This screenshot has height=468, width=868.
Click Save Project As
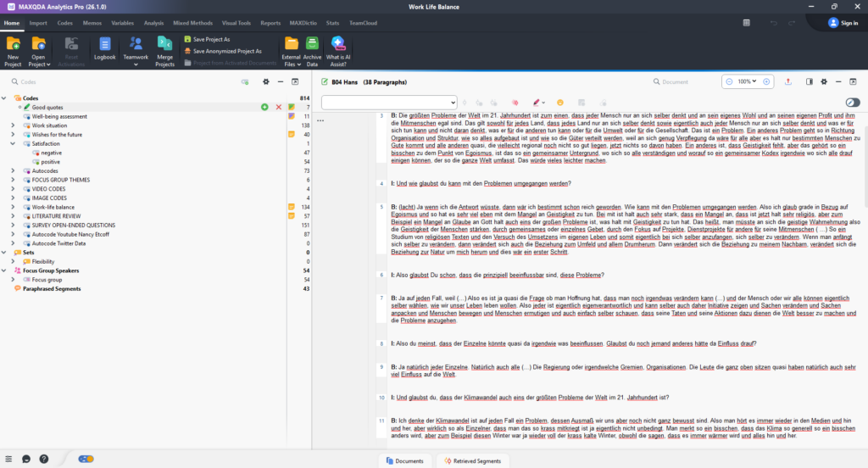[x=207, y=39]
